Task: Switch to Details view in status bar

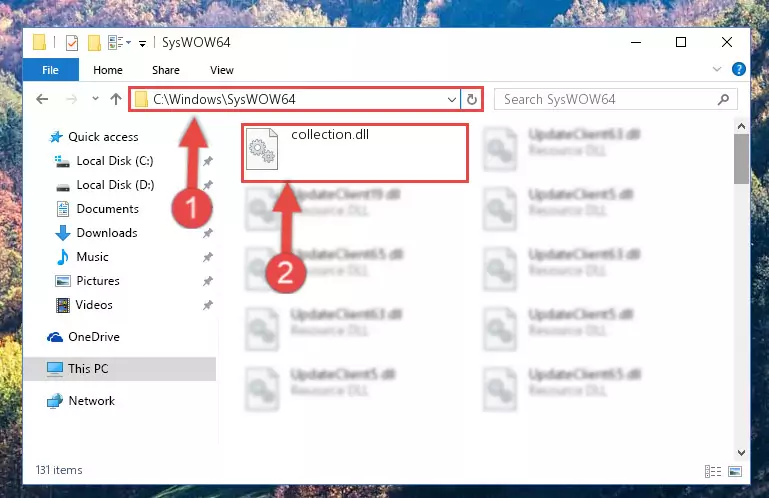Action: click(713, 472)
